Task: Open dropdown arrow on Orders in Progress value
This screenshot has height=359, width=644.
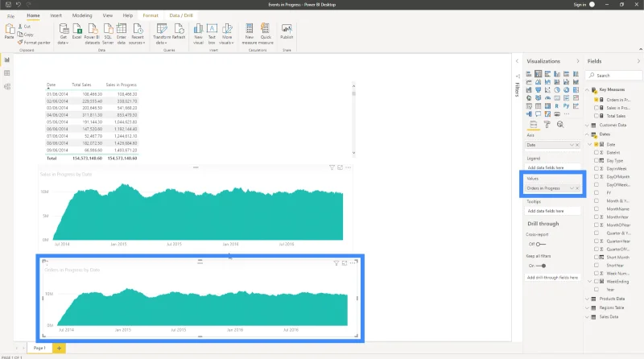Action: pos(572,188)
